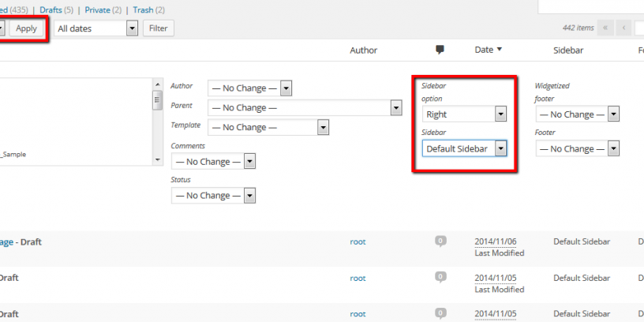Open the Parent No Change dropdown
This screenshot has height=322, width=644.
point(305,107)
